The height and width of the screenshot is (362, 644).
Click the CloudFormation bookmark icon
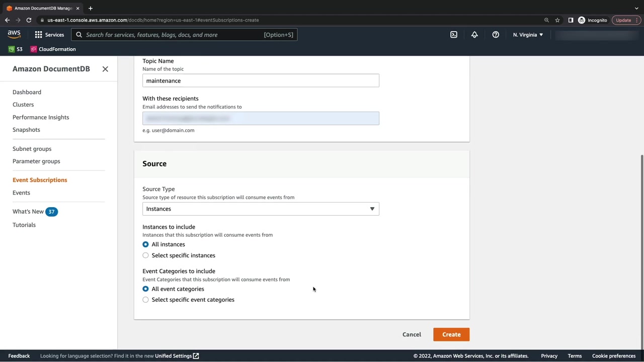[34, 49]
